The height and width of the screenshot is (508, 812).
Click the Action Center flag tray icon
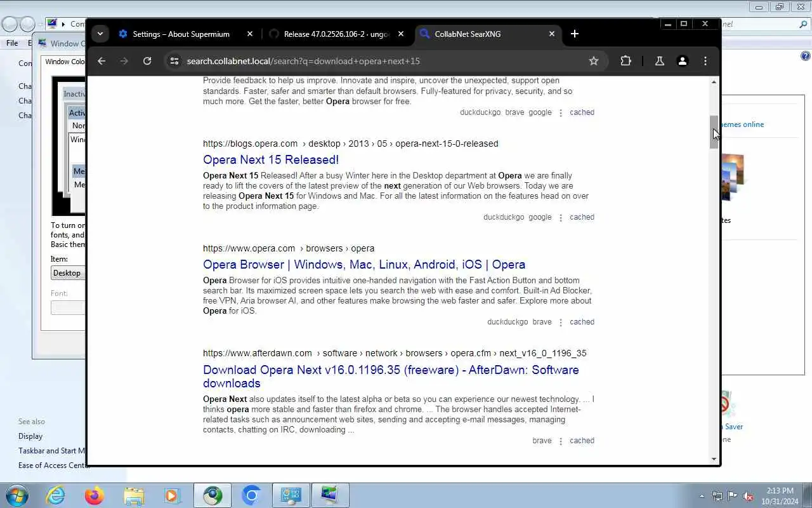(733, 496)
